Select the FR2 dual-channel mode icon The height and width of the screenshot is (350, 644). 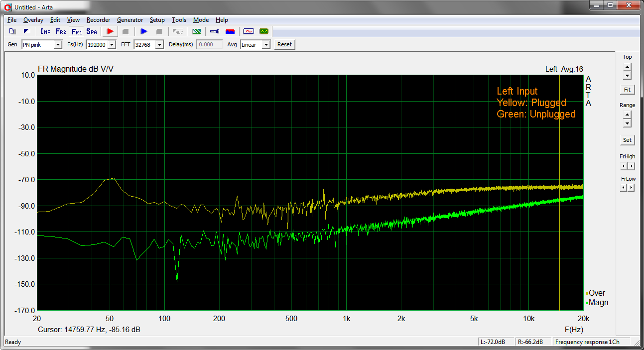coord(61,31)
